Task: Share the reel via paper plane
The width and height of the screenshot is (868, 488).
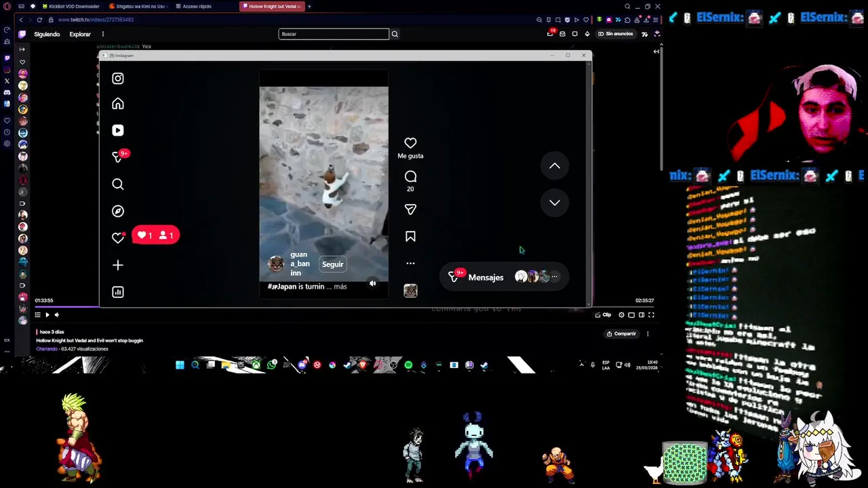Action: click(410, 209)
